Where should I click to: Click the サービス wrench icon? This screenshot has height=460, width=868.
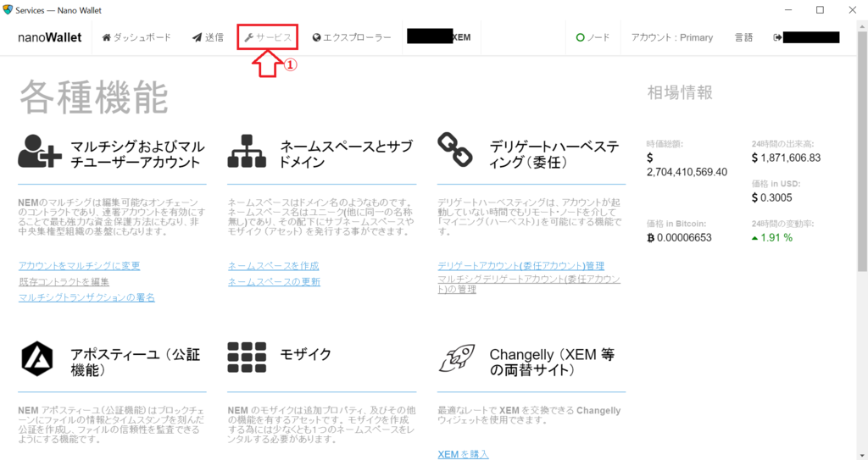pos(248,37)
